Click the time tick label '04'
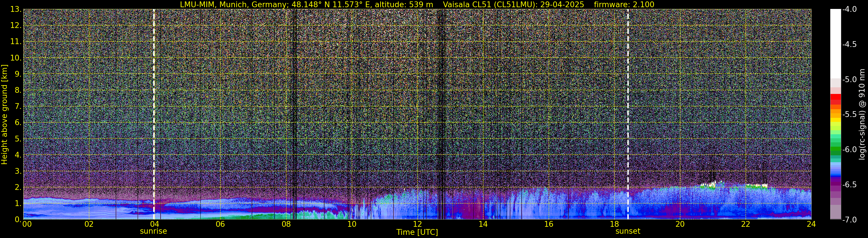This screenshot has height=238, width=868. tap(154, 224)
